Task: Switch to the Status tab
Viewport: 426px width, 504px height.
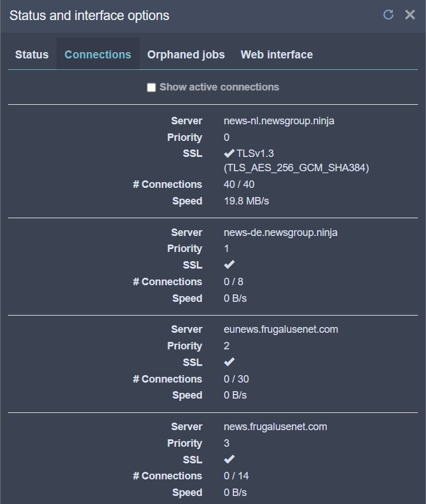Action: (x=32, y=55)
